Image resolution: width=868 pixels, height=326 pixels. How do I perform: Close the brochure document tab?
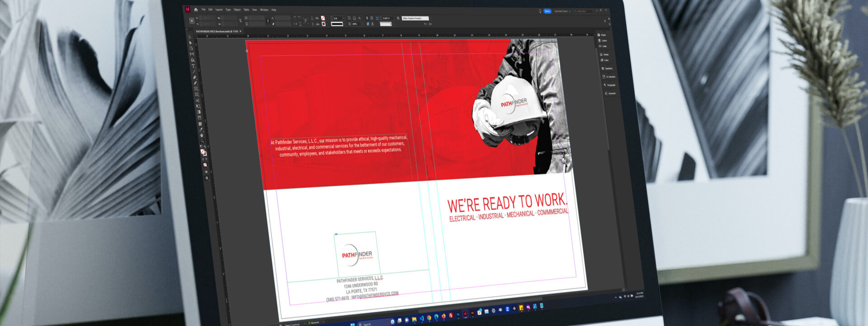[x=241, y=31]
